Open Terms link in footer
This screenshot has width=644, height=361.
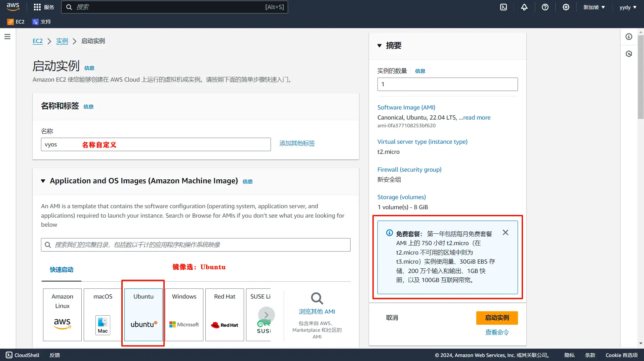pos(590,355)
